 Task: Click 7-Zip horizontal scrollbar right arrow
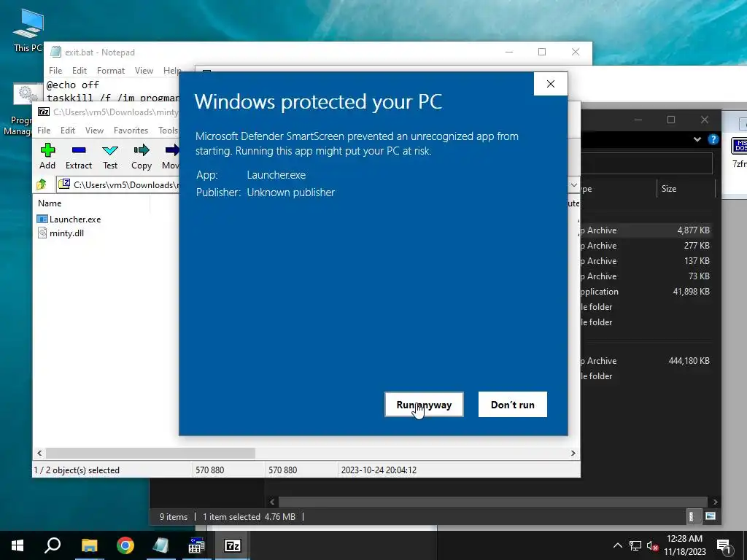[573, 453]
